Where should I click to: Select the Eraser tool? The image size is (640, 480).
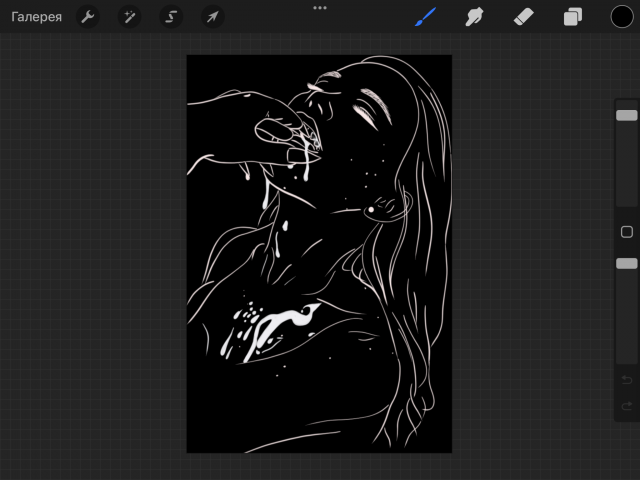point(524,17)
